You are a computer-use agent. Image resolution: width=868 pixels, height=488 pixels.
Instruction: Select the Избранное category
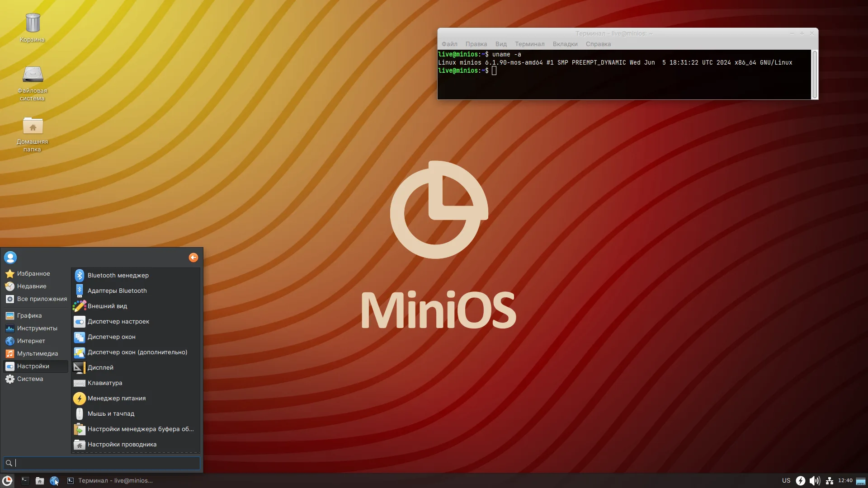coord(33,273)
